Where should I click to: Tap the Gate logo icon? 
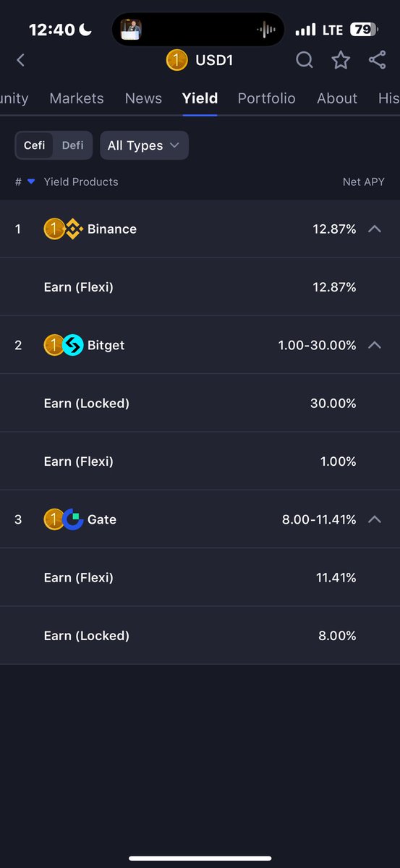pos(73,519)
